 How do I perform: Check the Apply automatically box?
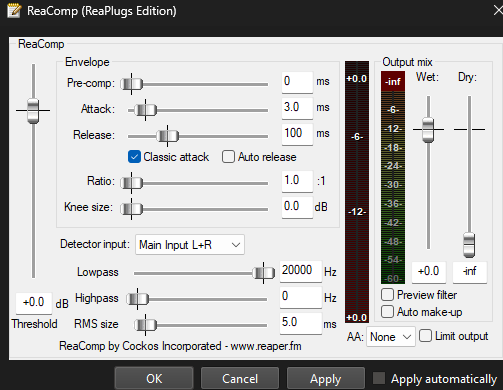pyautogui.click(x=379, y=378)
